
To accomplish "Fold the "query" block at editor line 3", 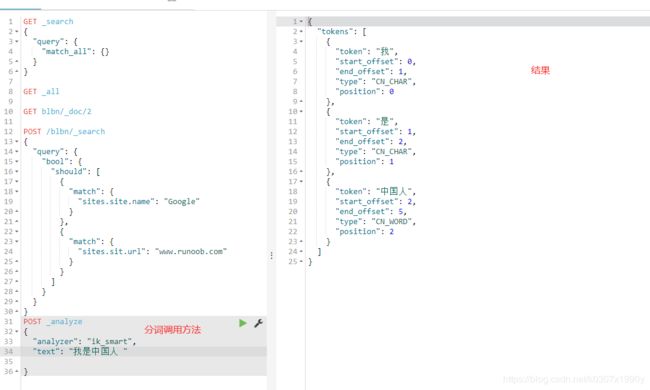I will (17, 41).
